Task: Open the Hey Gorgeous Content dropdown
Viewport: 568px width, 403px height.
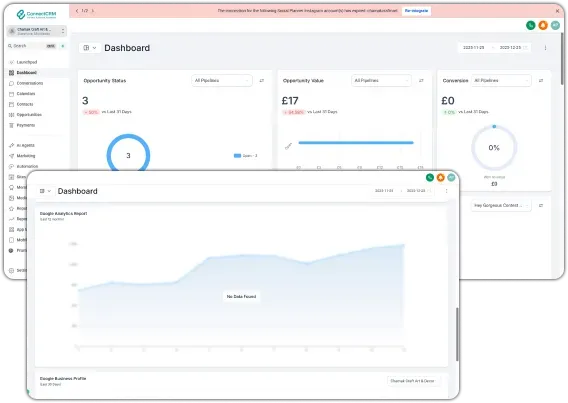Action: [x=501, y=205]
